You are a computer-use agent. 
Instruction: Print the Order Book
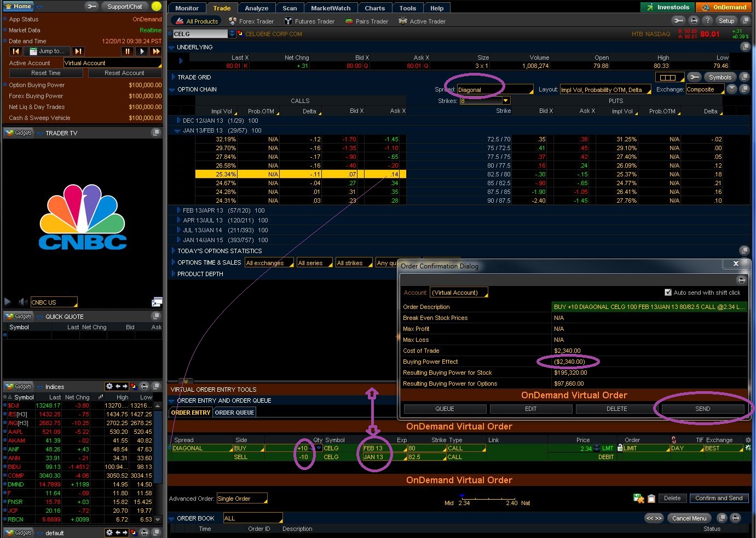point(736,518)
